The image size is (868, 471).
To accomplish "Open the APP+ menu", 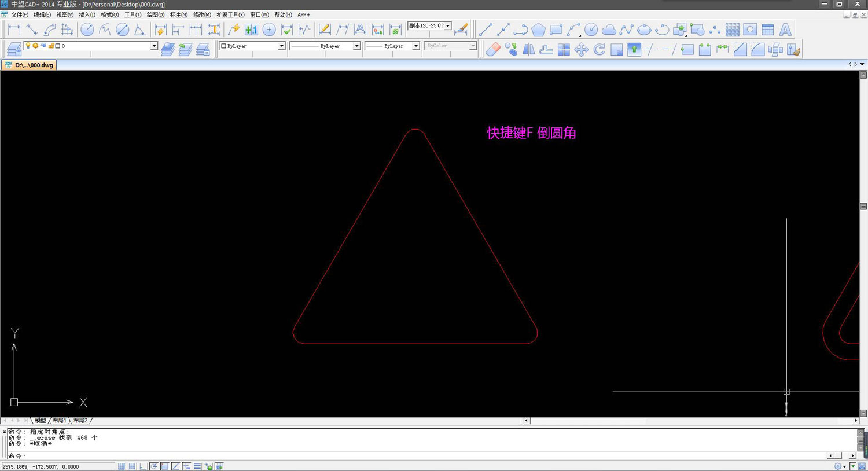I will point(304,15).
